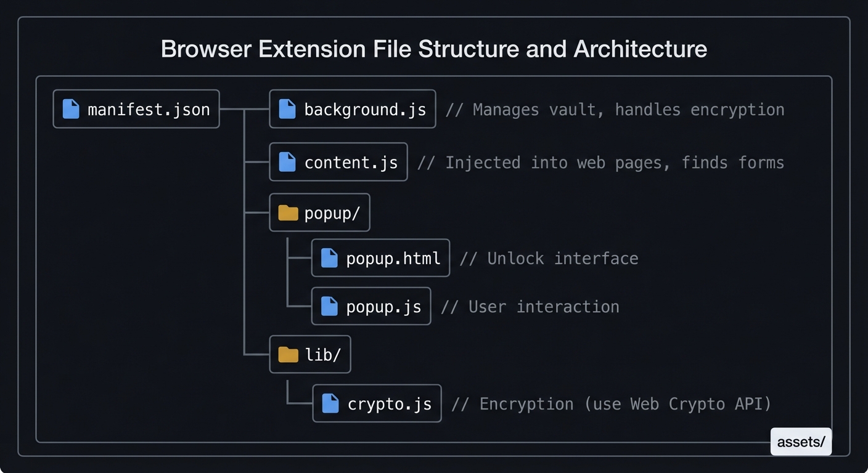868x473 pixels.
Task: Collapse the popup/ folder node
Action: click(x=319, y=212)
